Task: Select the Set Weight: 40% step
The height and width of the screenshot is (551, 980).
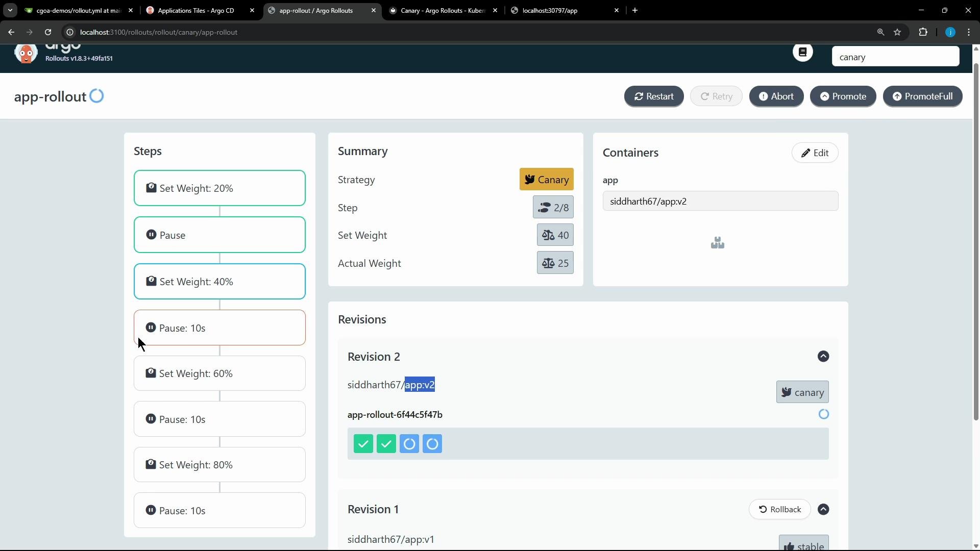Action: [x=219, y=282]
